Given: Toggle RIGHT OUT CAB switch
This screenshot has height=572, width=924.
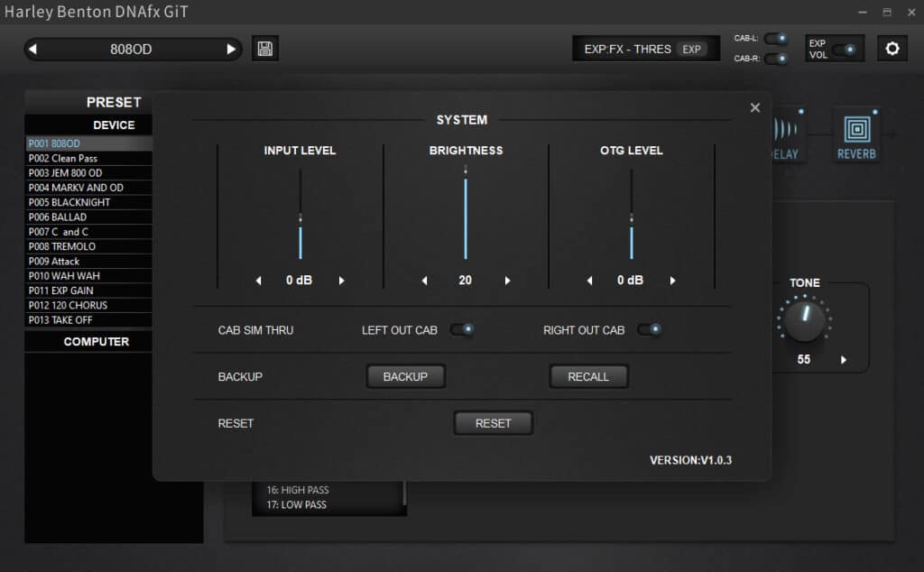Looking at the screenshot, I should (x=650, y=329).
